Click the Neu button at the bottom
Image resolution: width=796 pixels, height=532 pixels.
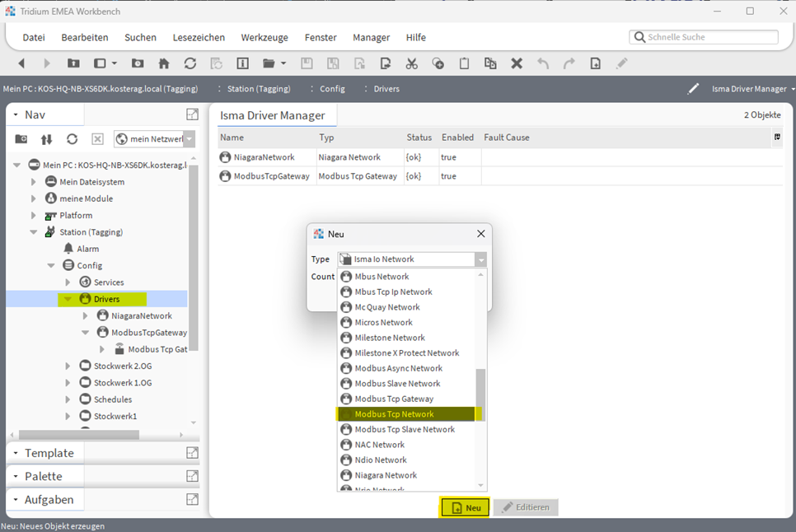coord(465,507)
